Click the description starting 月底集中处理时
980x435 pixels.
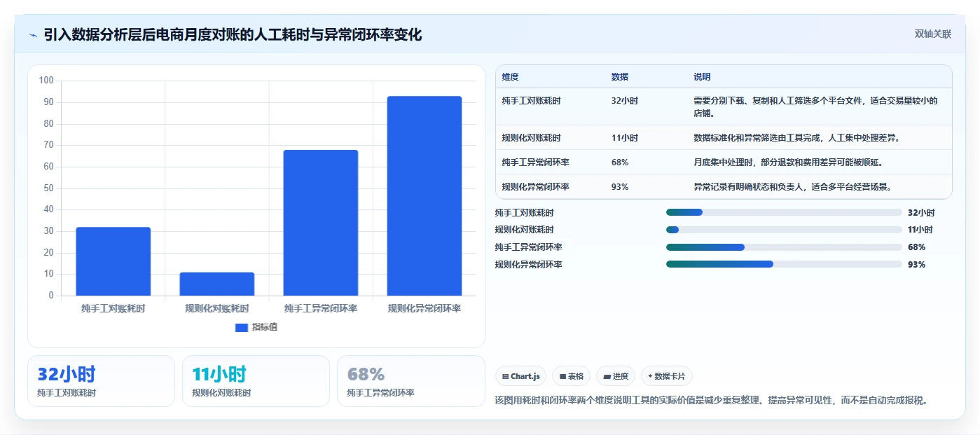click(x=788, y=163)
